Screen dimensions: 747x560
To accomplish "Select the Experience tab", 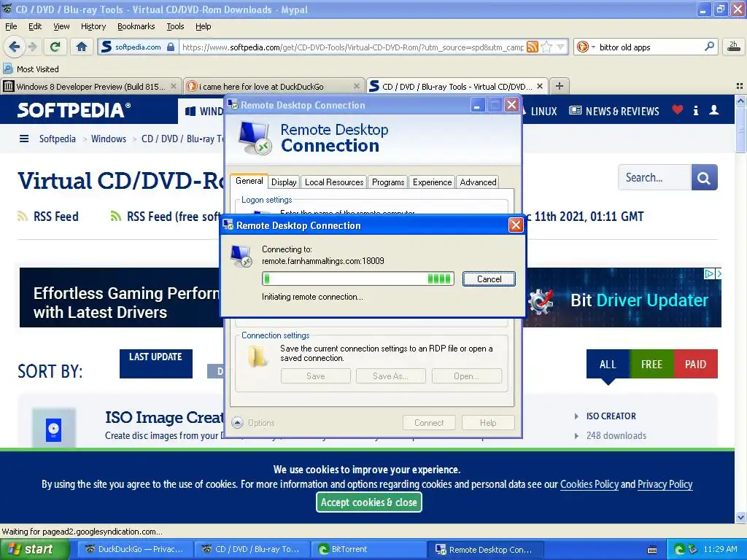I will [432, 182].
